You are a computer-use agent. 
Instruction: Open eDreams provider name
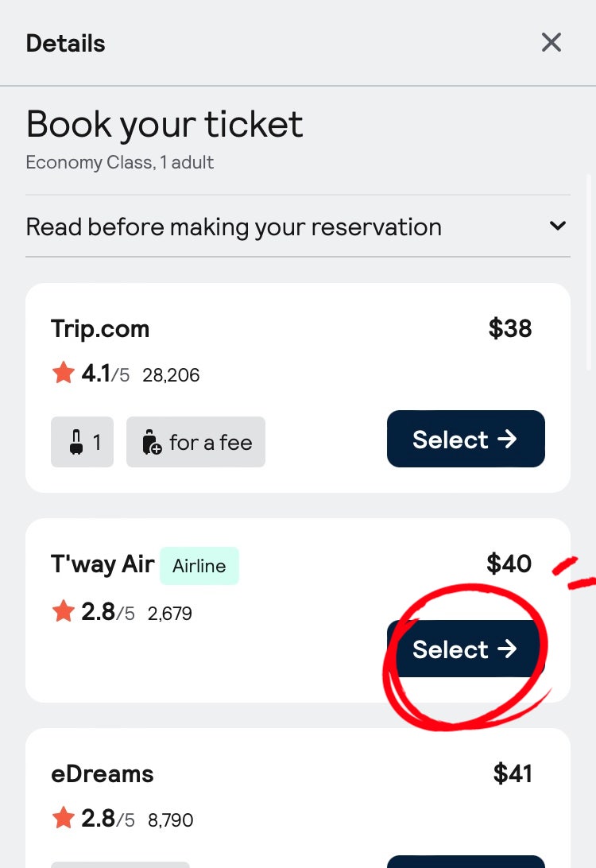coord(103,774)
